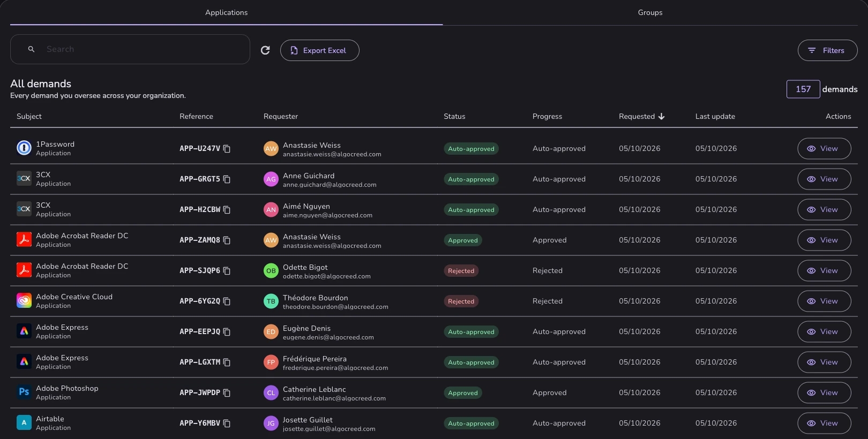Click Anne Guichard's AG avatar

click(x=271, y=179)
